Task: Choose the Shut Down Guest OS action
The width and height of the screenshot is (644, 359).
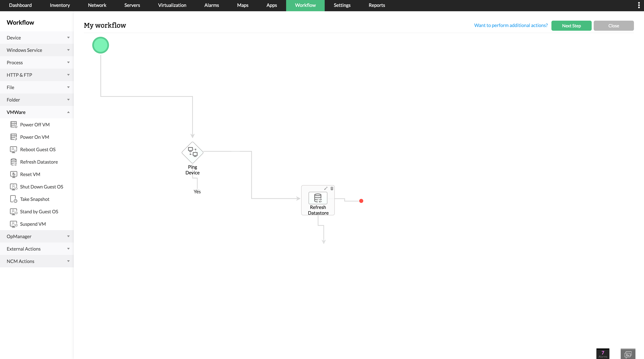Action: pos(41,187)
